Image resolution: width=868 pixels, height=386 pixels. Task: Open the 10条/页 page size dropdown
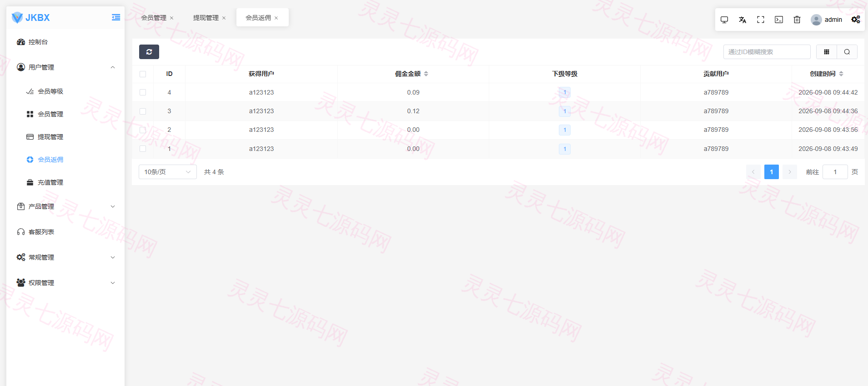pyautogui.click(x=167, y=172)
